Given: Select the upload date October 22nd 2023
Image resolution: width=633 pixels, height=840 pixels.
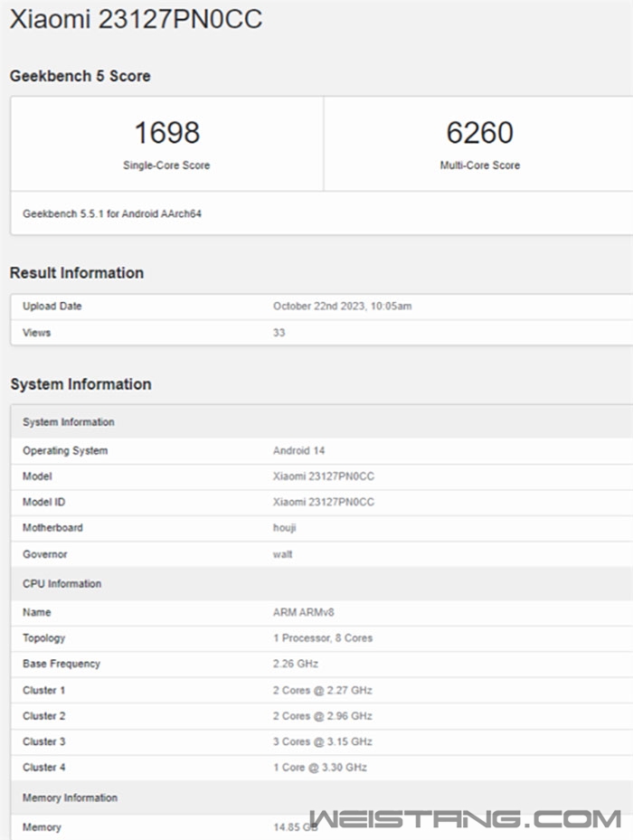Looking at the screenshot, I should pyautogui.click(x=342, y=307).
